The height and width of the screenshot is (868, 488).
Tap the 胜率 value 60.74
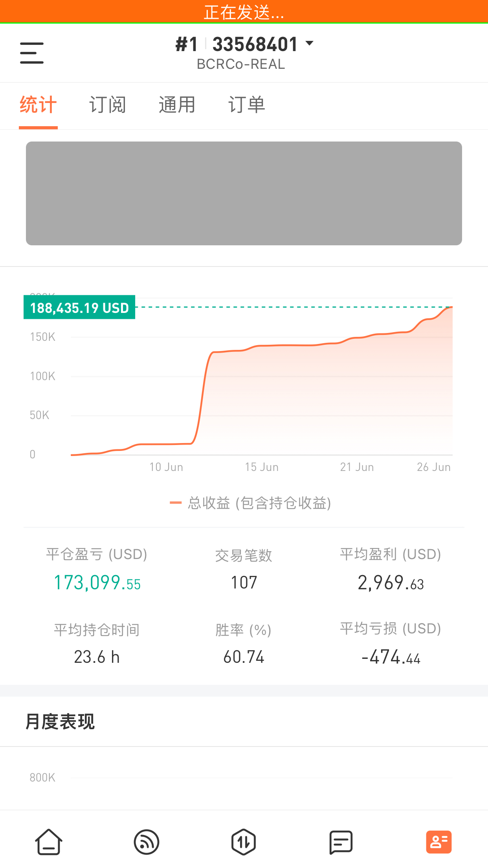pos(244,657)
